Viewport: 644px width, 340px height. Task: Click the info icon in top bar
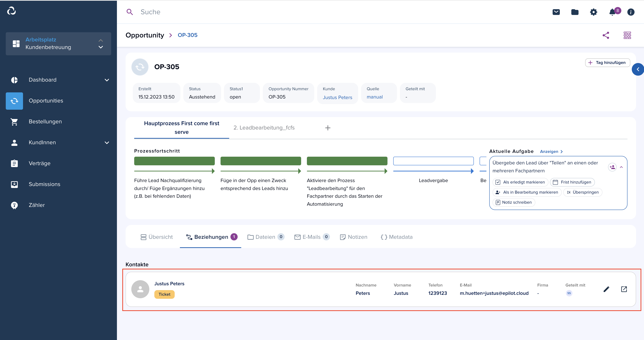[631, 12]
